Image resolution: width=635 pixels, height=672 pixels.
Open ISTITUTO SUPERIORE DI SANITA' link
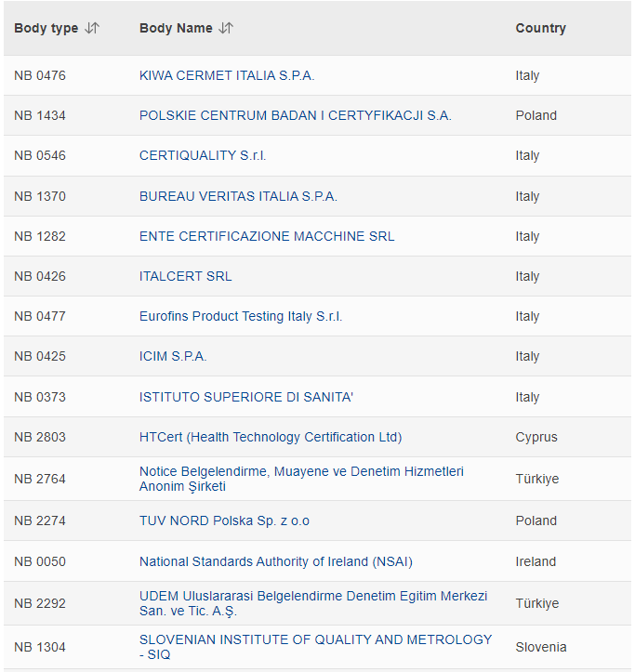(246, 397)
